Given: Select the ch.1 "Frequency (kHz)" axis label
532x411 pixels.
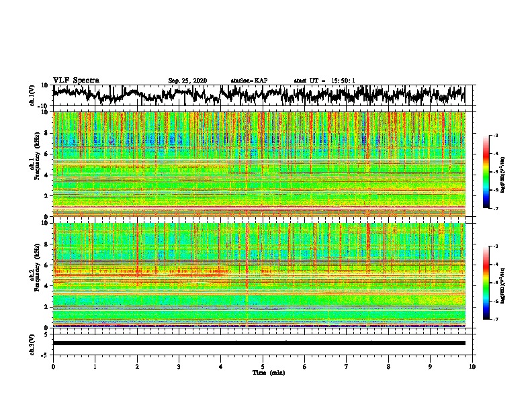Looking at the screenshot, I should (37, 156).
